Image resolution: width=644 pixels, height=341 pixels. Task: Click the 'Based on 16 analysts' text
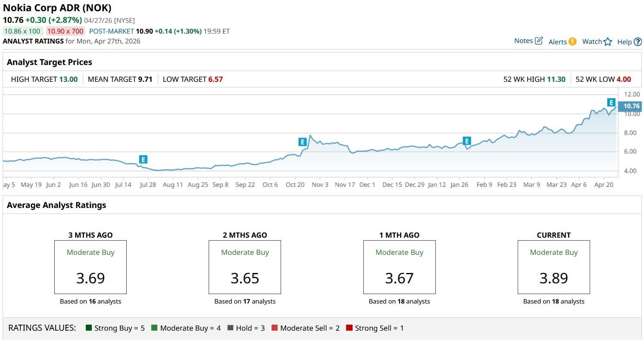point(91,301)
